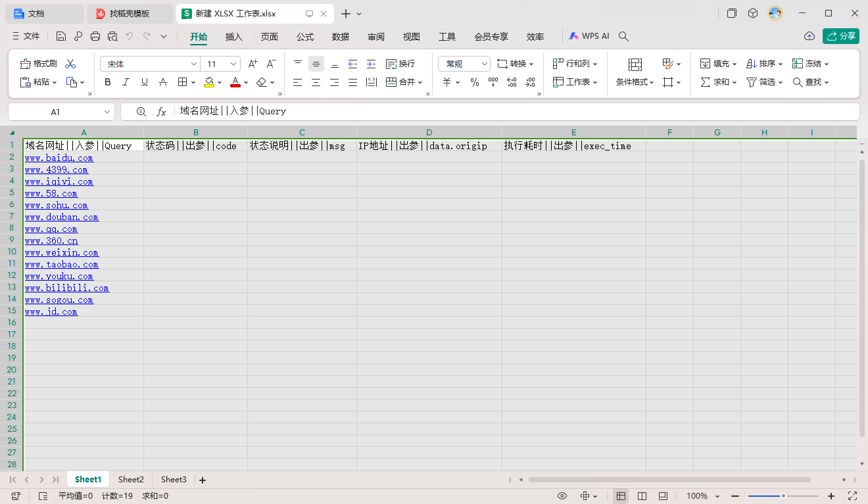This screenshot has height=504, width=868.
Task: Open the File (文件) menu
Action: [26, 37]
